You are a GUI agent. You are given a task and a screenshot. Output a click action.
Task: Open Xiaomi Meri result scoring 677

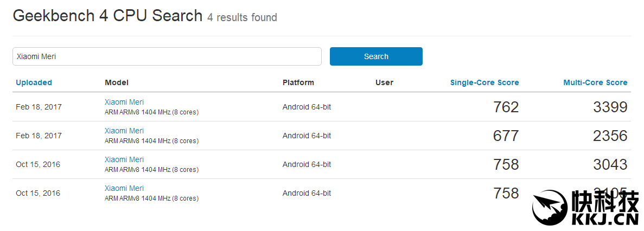[x=124, y=131]
